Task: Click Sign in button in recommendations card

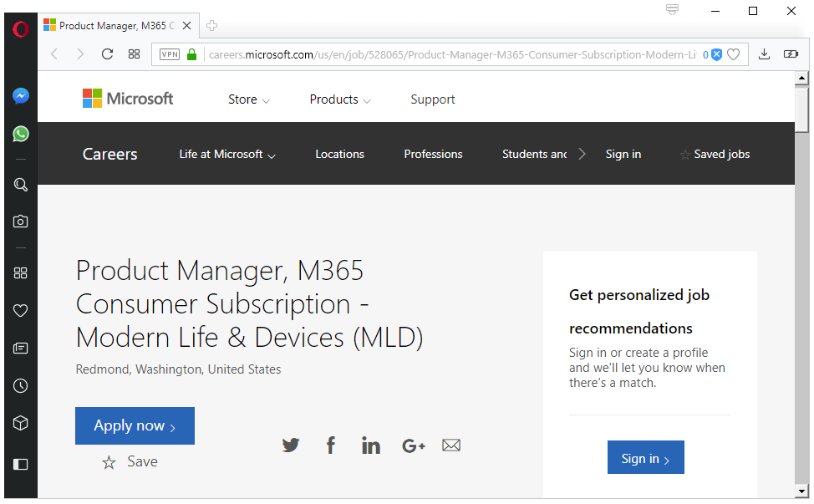Action: tap(646, 457)
